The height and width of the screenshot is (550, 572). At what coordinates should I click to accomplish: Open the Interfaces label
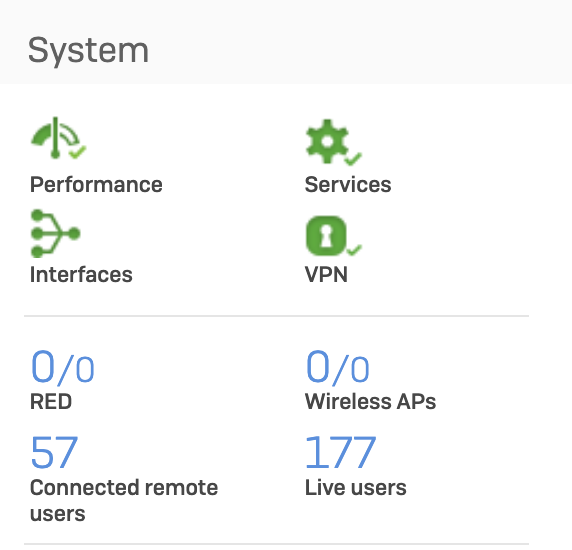tap(81, 275)
